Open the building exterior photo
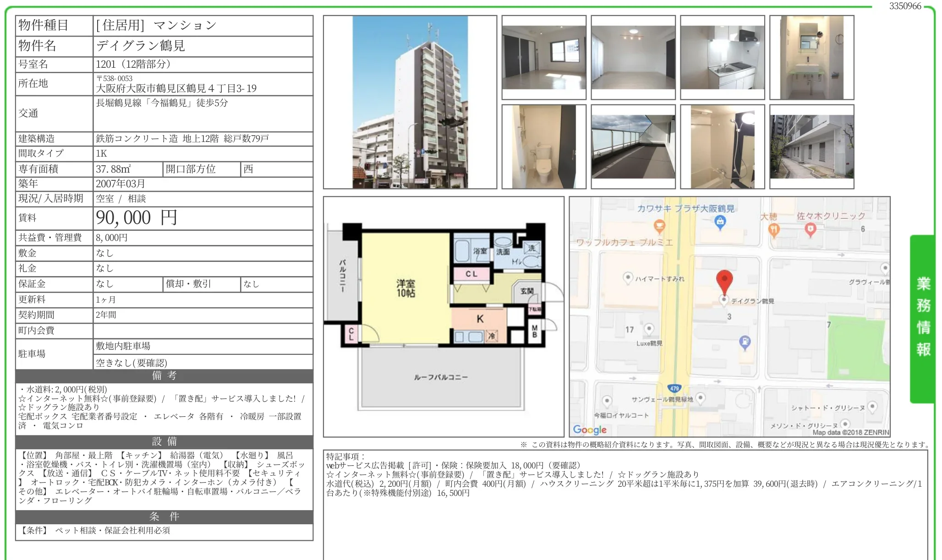 click(x=410, y=102)
